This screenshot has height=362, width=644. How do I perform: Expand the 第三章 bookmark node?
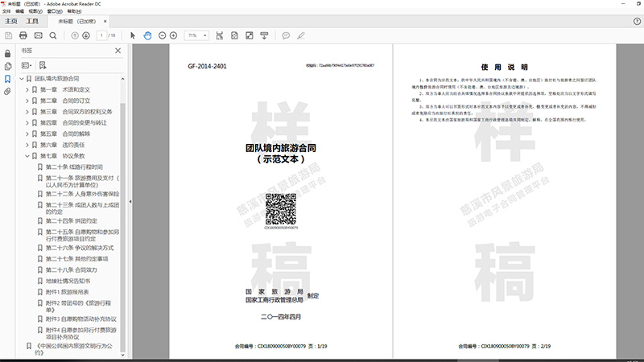(x=27, y=112)
